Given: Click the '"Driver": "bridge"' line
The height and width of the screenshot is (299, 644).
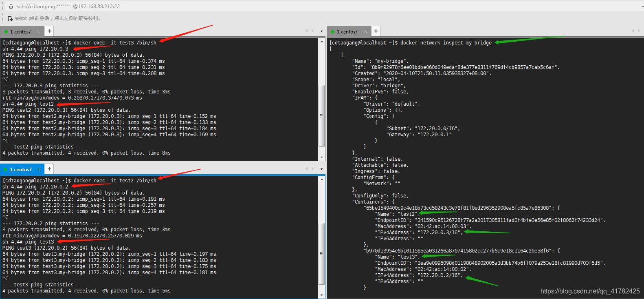Looking at the screenshot, I should (379, 86).
